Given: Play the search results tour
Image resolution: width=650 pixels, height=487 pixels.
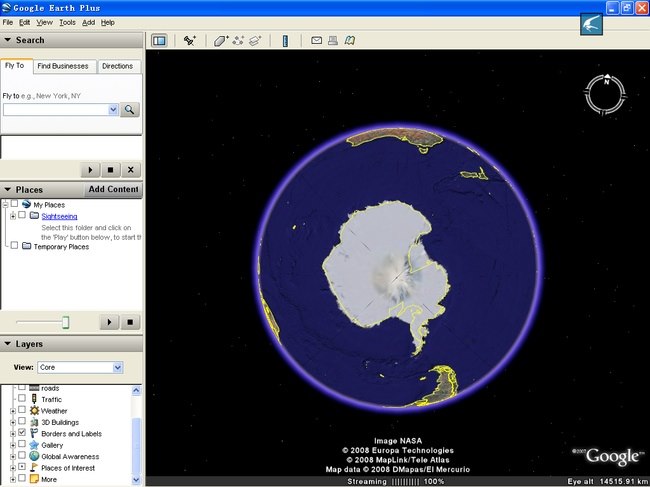Looking at the screenshot, I should click(90, 170).
